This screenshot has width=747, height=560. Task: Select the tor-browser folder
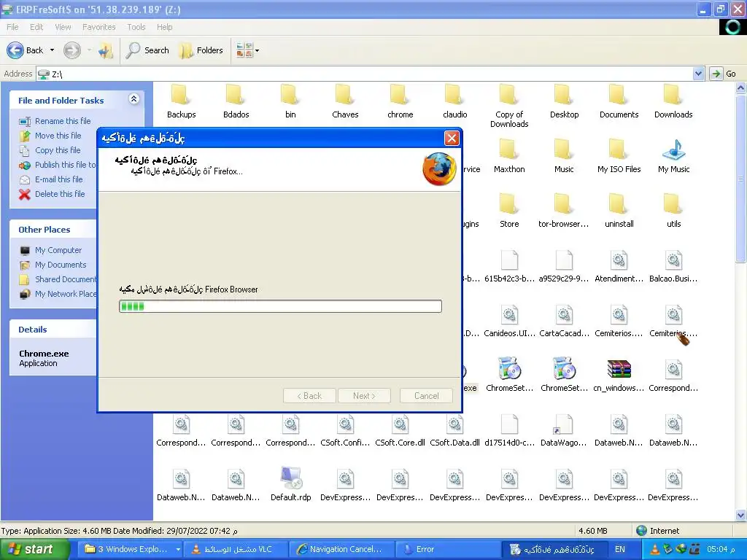tap(564, 211)
